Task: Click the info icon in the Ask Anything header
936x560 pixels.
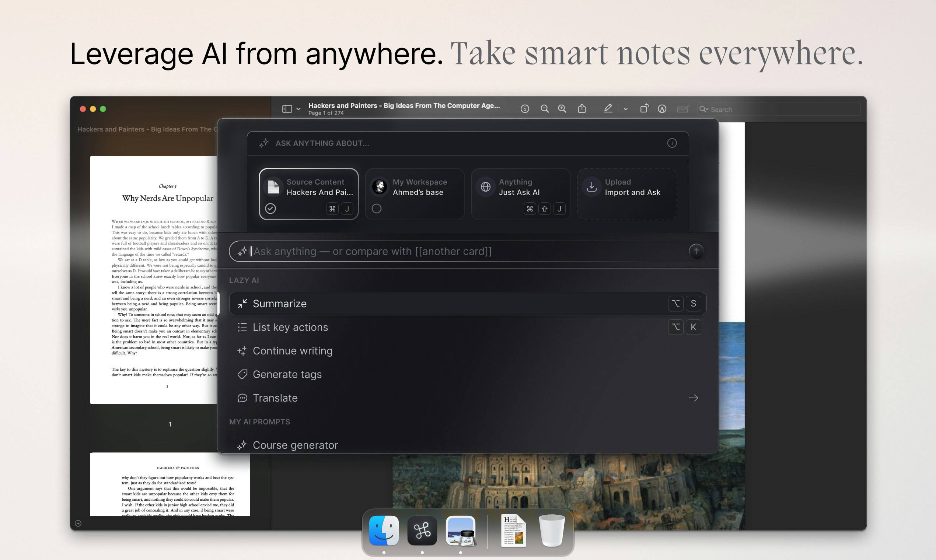Action: click(x=672, y=143)
